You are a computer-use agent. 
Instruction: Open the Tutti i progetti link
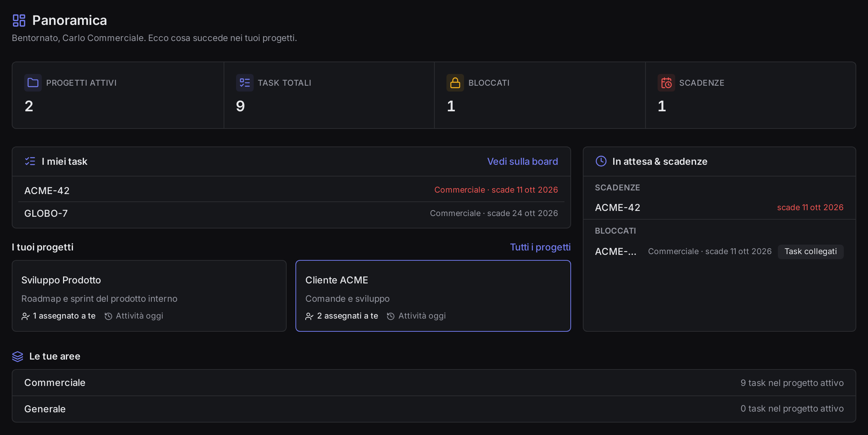[540, 247]
